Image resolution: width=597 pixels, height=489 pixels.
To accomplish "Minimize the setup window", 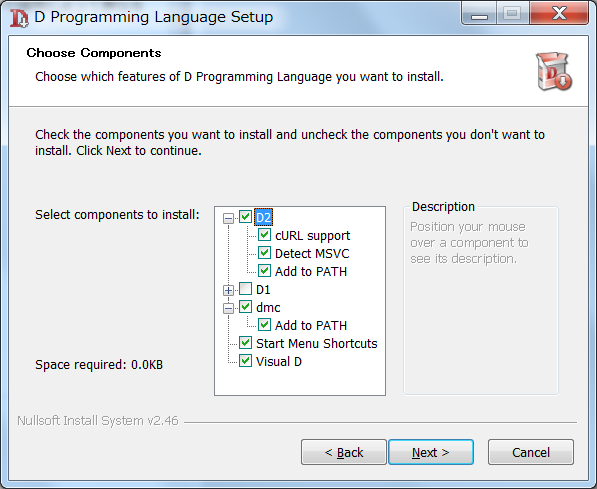I will (x=479, y=14).
